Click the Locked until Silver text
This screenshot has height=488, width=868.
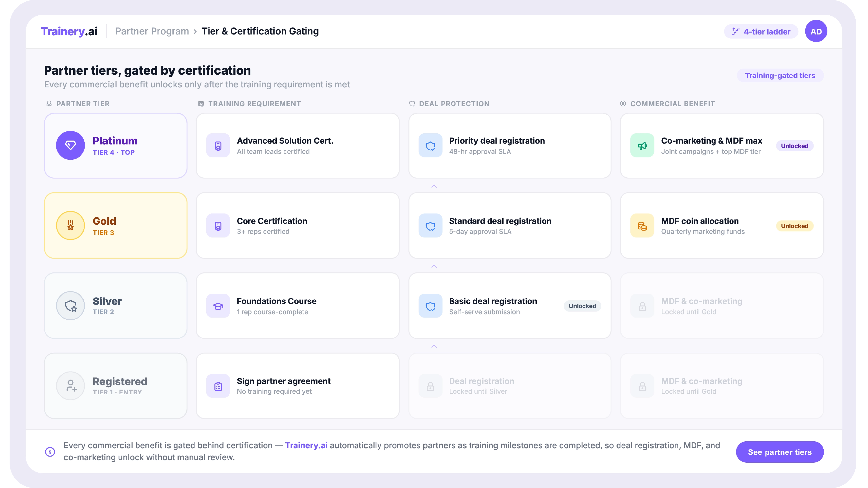pyautogui.click(x=478, y=391)
